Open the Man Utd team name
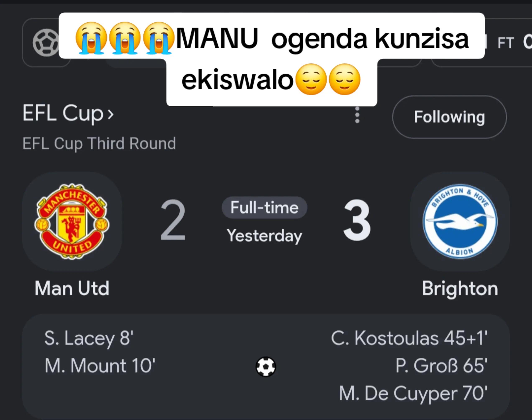Image resolution: width=532 pixels, height=420 pixels. click(x=72, y=288)
